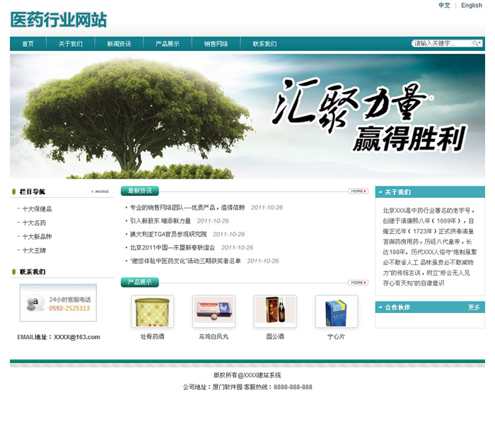This screenshot has width=495, height=448.
Task: Open the 壮骨药酒 product image
Action: click(152, 312)
